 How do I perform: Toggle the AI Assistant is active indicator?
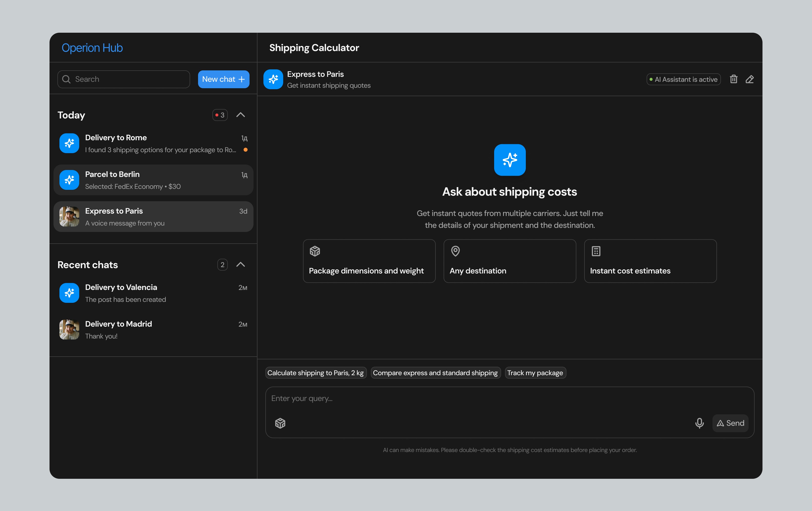pos(683,79)
